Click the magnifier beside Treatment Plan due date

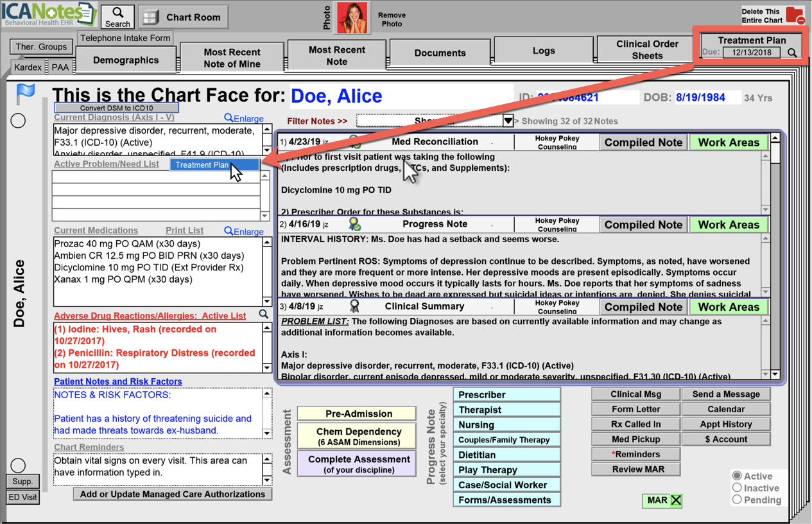pos(792,53)
